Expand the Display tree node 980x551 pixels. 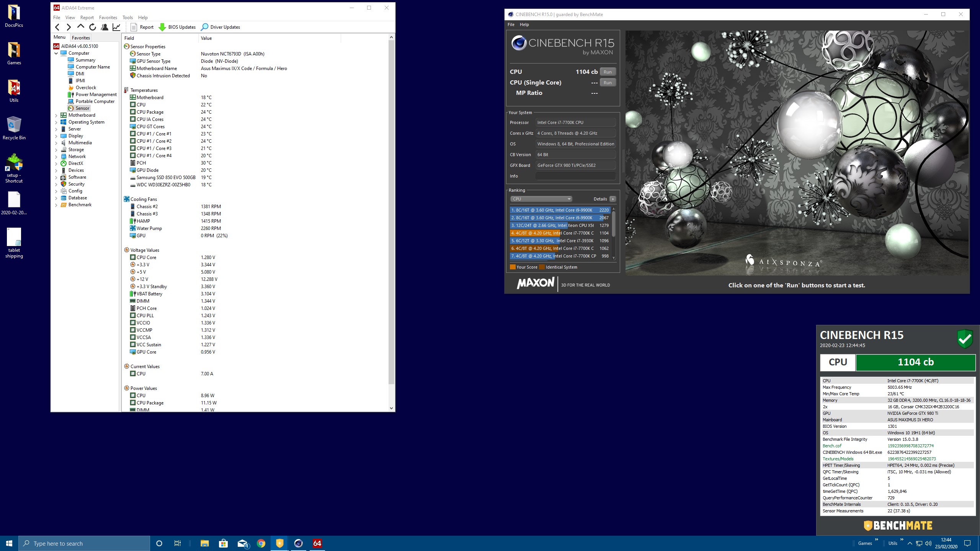tap(56, 136)
